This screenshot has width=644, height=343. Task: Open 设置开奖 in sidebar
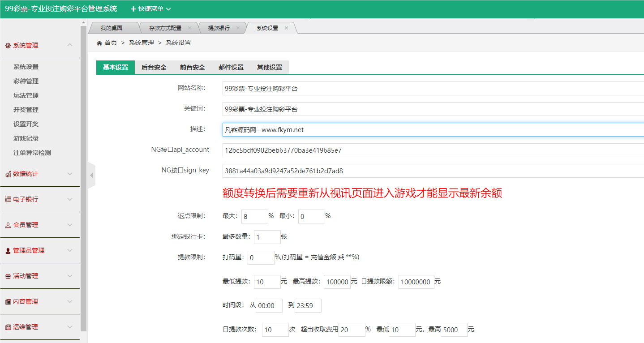26,124
